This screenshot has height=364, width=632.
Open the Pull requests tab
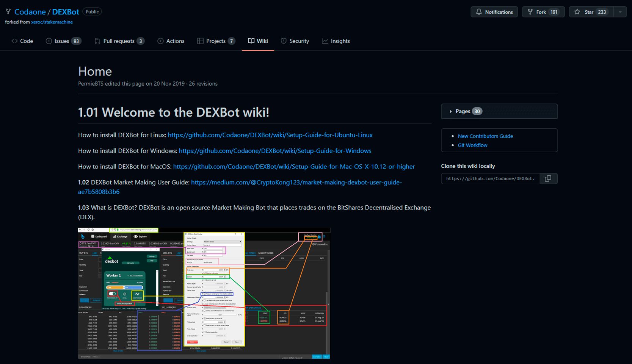(x=119, y=41)
